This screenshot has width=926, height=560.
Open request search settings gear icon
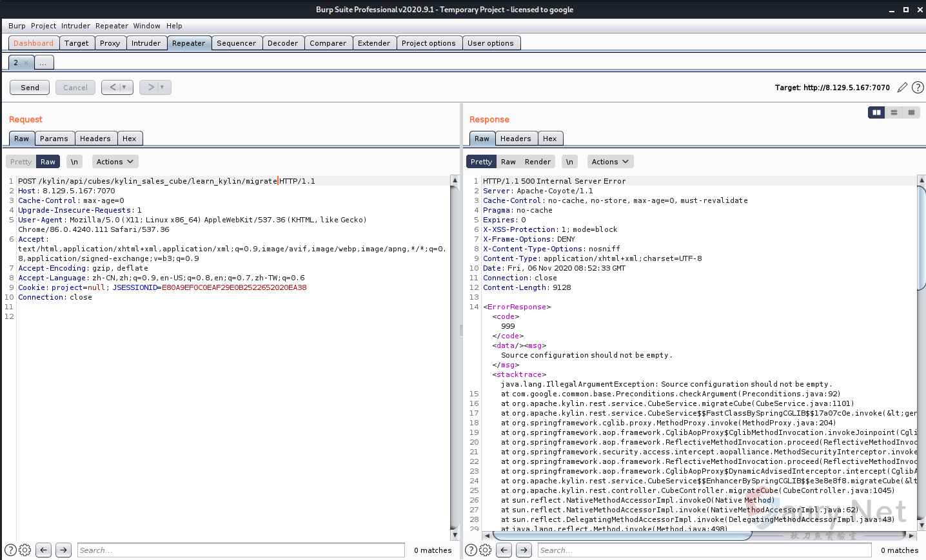click(25, 550)
